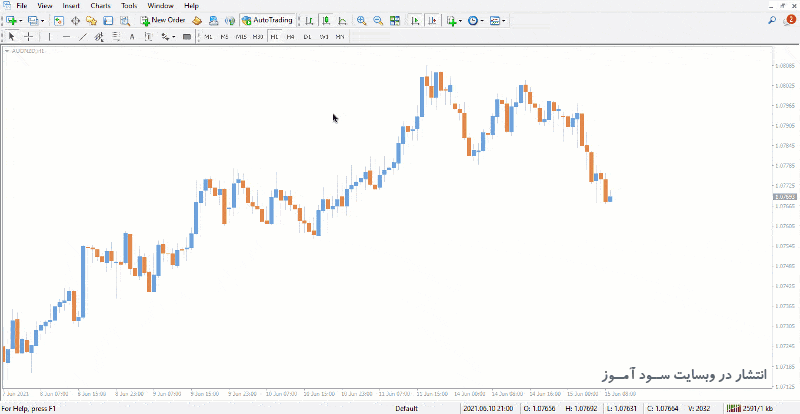
Task: Open the Periods clock icon
Action: pyautogui.click(x=473, y=20)
